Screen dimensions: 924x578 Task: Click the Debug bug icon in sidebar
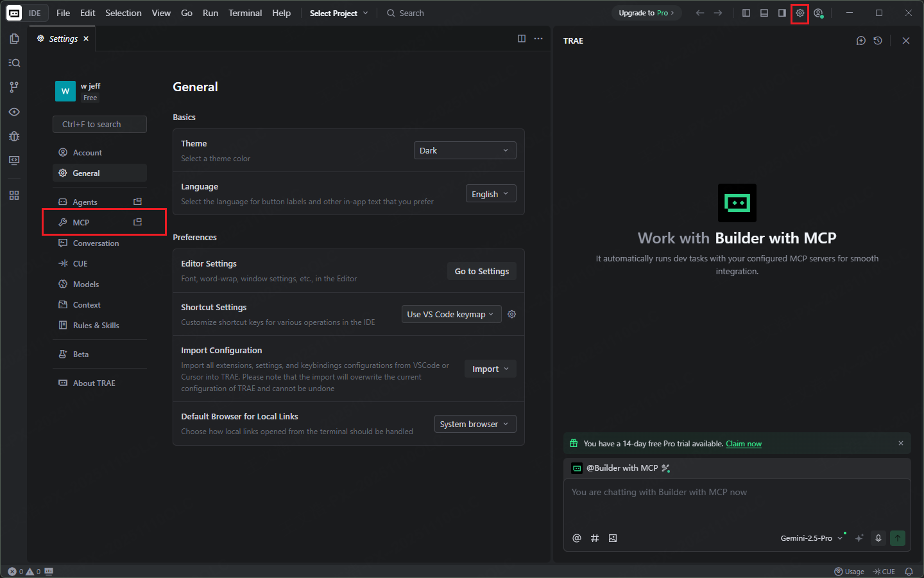coord(13,136)
